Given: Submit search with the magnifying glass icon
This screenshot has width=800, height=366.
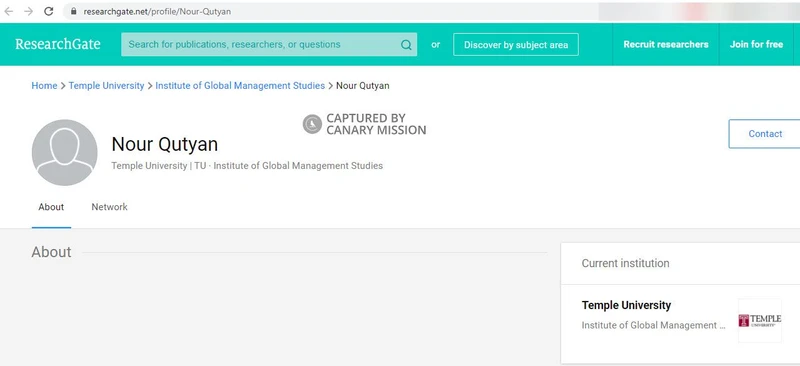Looking at the screenshot, I should point(406,45).
